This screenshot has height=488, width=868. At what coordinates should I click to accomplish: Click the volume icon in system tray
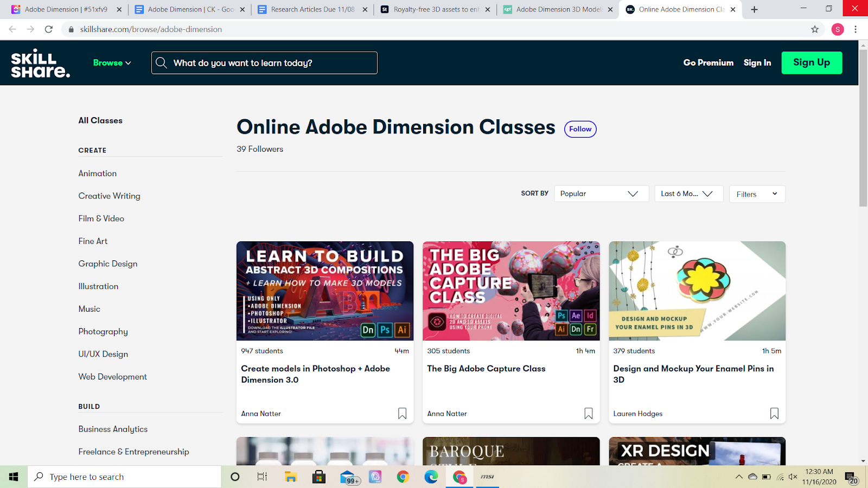tap(793, 477)
